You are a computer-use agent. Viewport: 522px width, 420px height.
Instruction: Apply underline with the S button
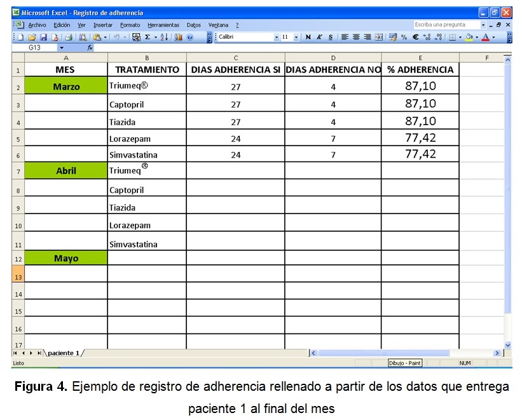pos(331,37)
